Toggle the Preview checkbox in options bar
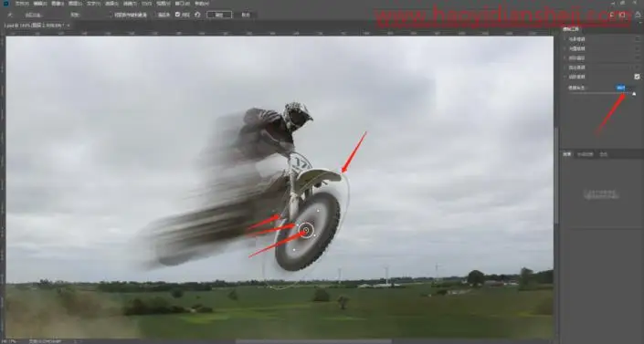The height and width of the screenshot is (344, 644). point(177,15)
